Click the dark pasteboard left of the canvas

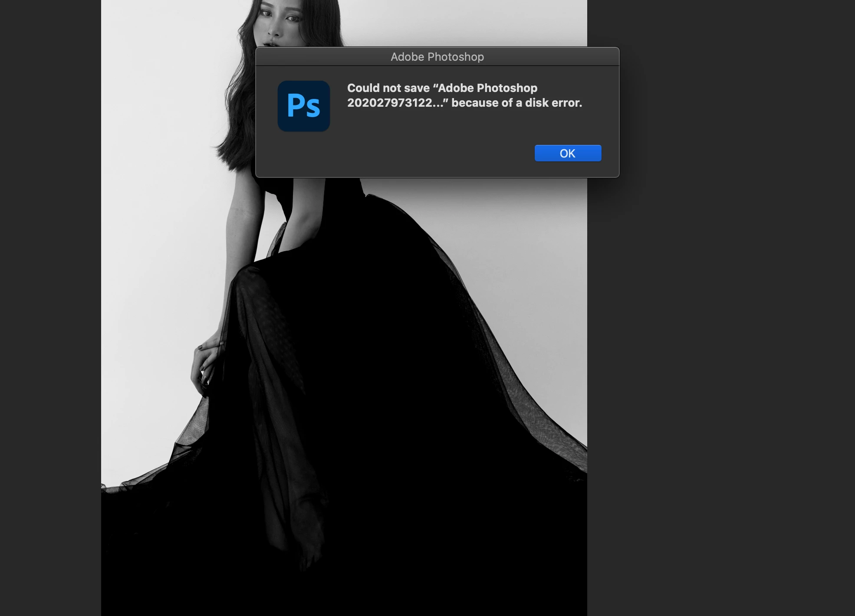point(50,304)
